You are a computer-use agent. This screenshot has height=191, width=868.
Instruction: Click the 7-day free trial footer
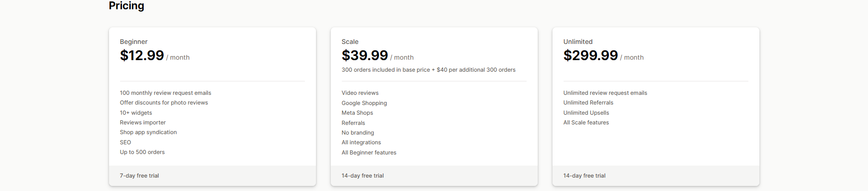[139, 176]
